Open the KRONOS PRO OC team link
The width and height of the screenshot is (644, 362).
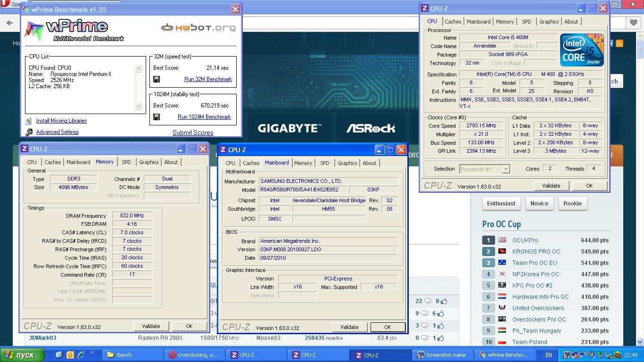(537, 251)
